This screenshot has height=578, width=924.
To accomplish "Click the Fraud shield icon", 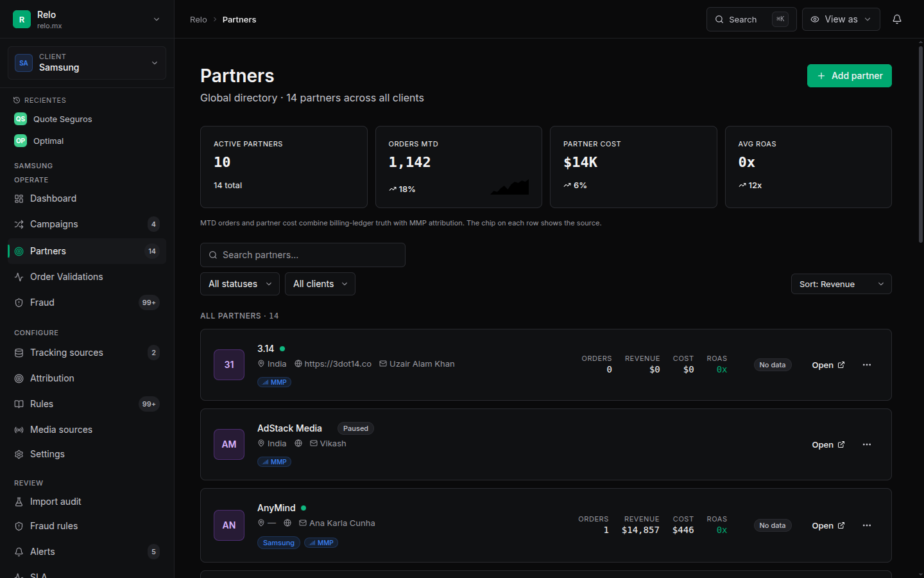I will tap(19, 302).
